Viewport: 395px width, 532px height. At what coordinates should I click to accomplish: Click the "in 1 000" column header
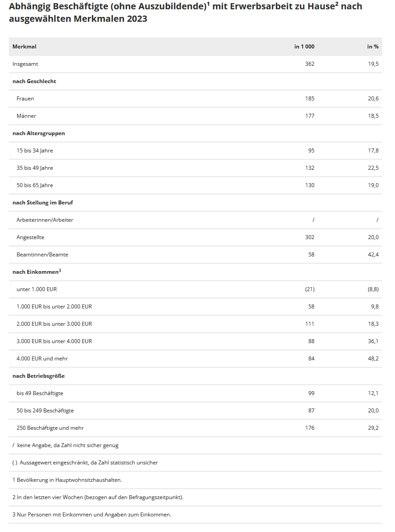(304, 47)
